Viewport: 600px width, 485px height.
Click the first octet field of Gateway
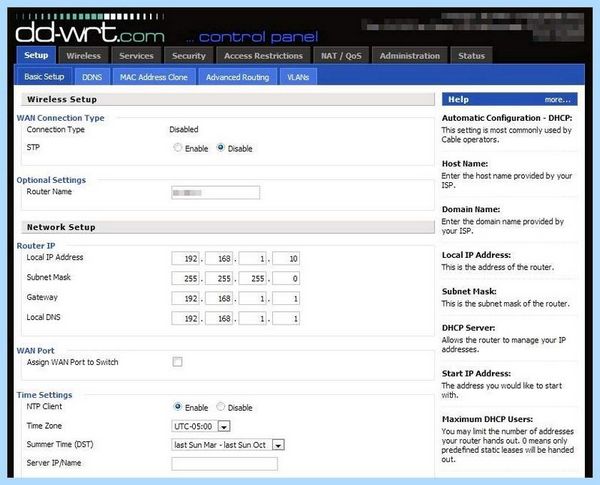click(186, 298)
